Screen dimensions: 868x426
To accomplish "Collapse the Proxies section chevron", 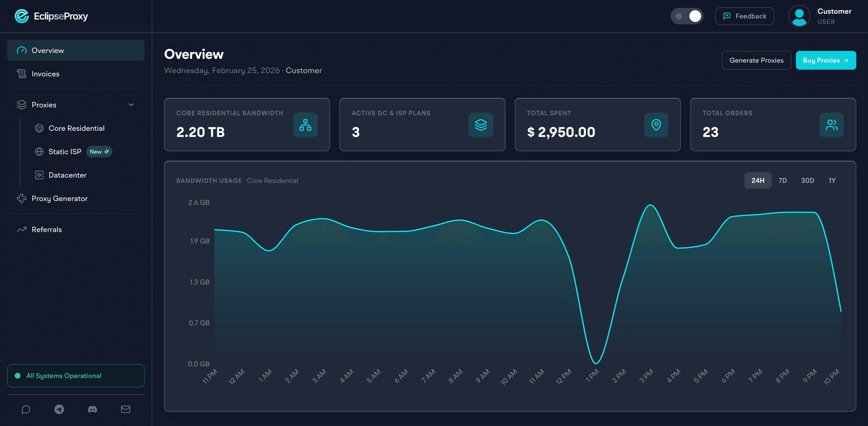I will [131, 105].
